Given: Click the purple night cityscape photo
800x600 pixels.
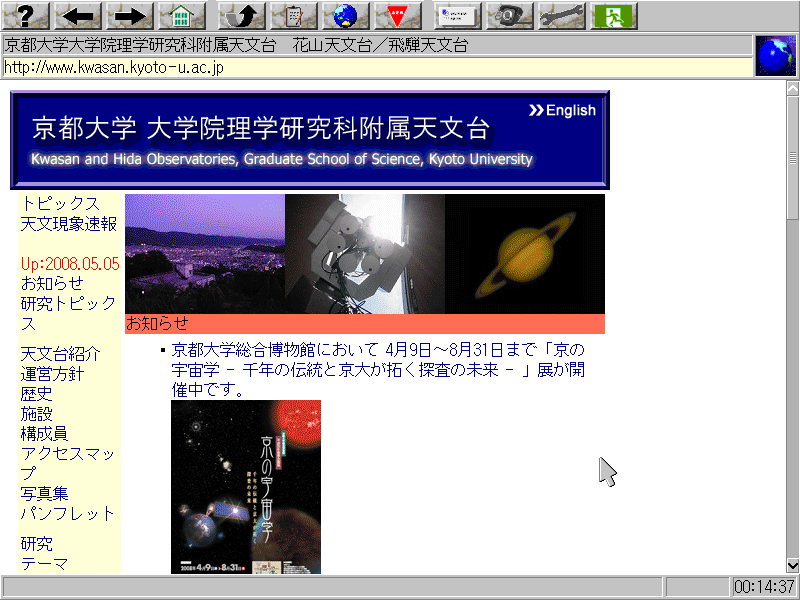Looking at the screenshot, I should tap(205, 254).
